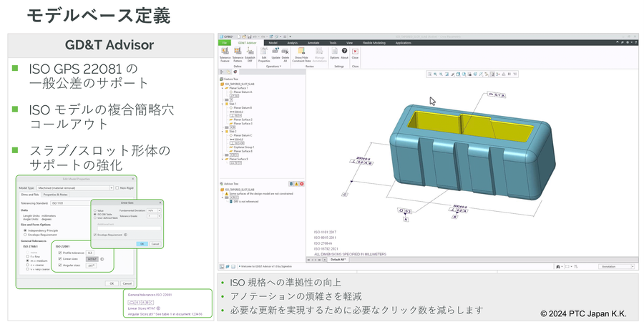Viewport: 644px width, 322px height.
Task: Open the Properties & Notes tab
Action: click(x=55, y=195)
